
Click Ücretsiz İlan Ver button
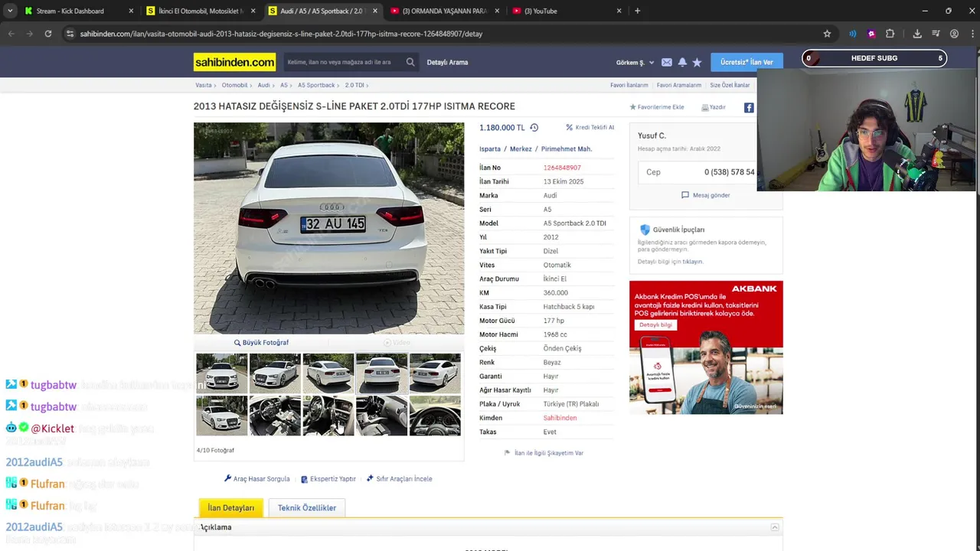(x=746, y=62)
